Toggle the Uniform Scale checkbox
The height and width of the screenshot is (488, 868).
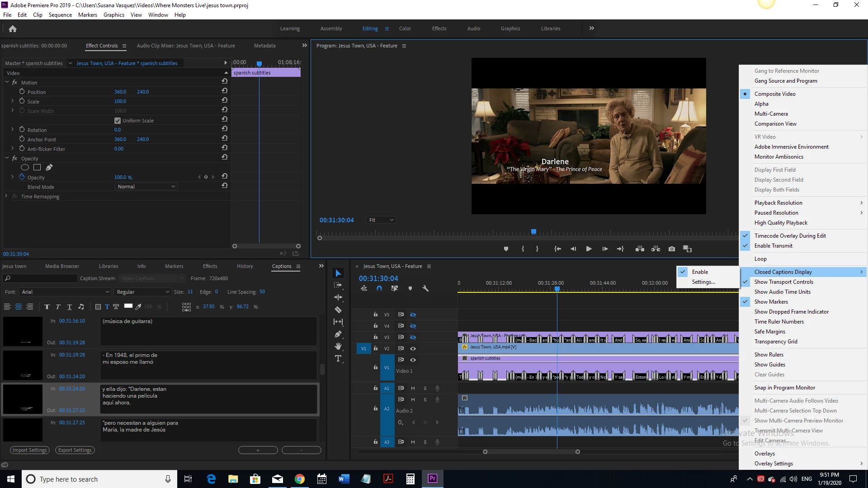coord(118,121)
